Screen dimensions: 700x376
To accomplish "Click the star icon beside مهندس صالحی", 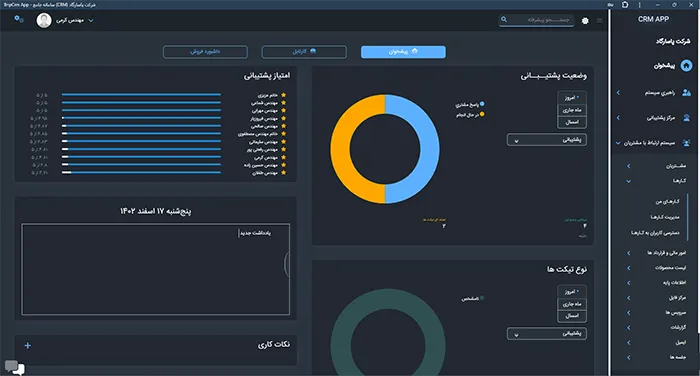I will pyautogui.click(x=283, y=126).
